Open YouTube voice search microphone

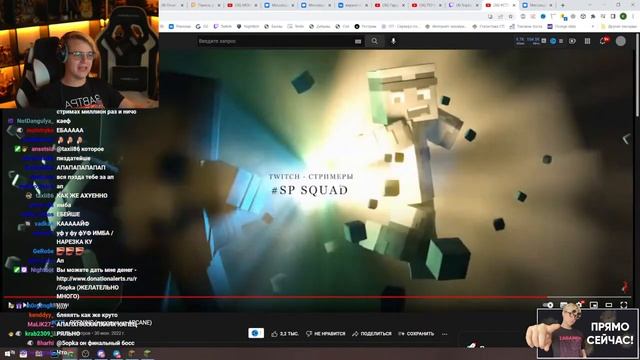[393, 41]
